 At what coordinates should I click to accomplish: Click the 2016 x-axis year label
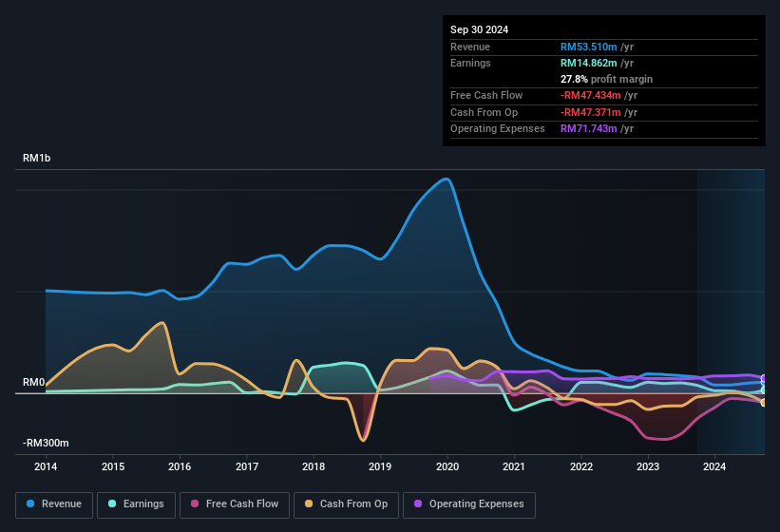pyautogui.click(x=180, y=466)
